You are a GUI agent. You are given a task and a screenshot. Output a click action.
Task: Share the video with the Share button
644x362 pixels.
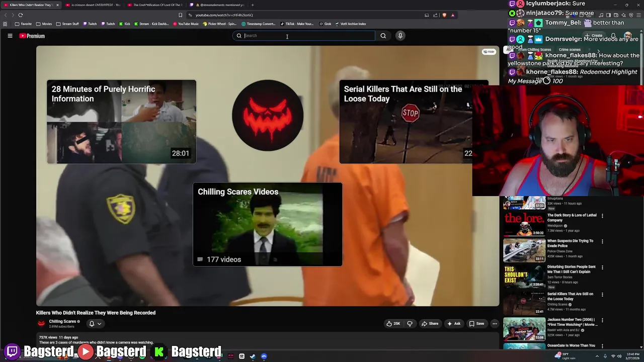(x=430, y=324)
